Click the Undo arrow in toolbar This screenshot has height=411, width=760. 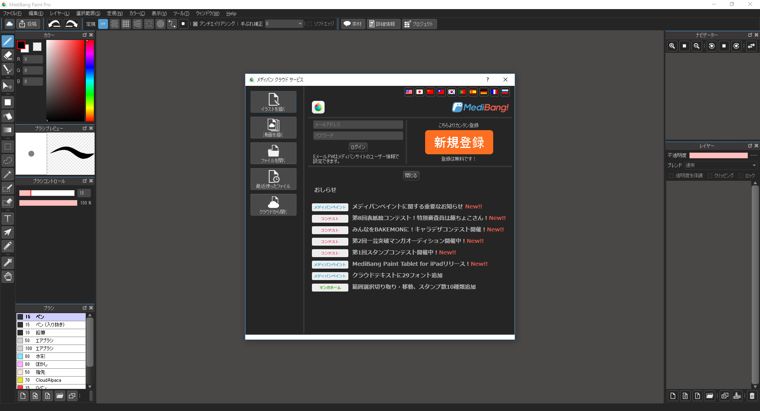[x=54, y=24]
